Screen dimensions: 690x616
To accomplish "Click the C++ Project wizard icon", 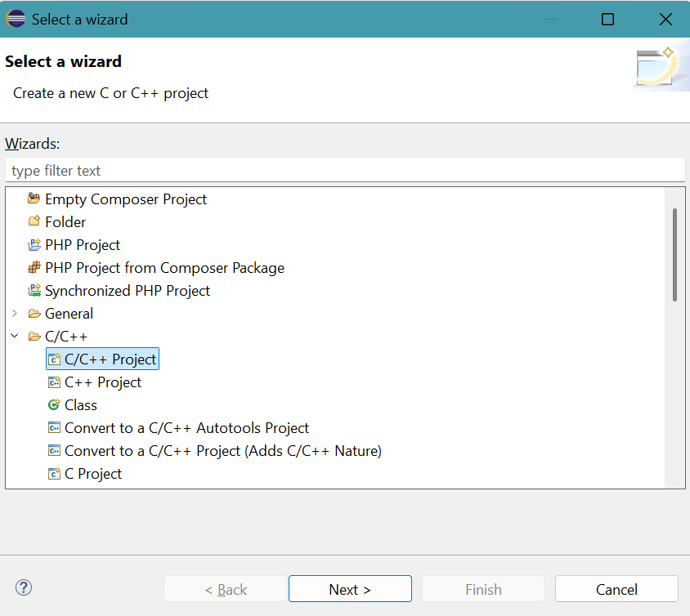I will point(54,382).
